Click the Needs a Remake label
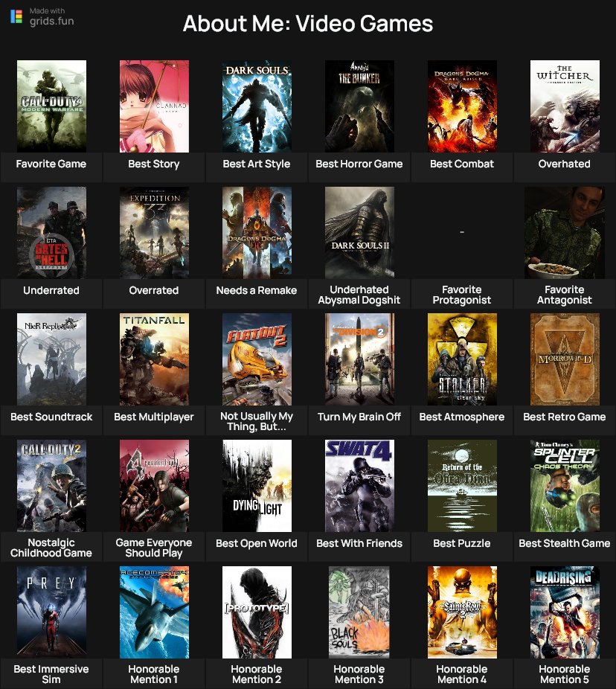Screen dimensions: 616x689 point(257,290)
